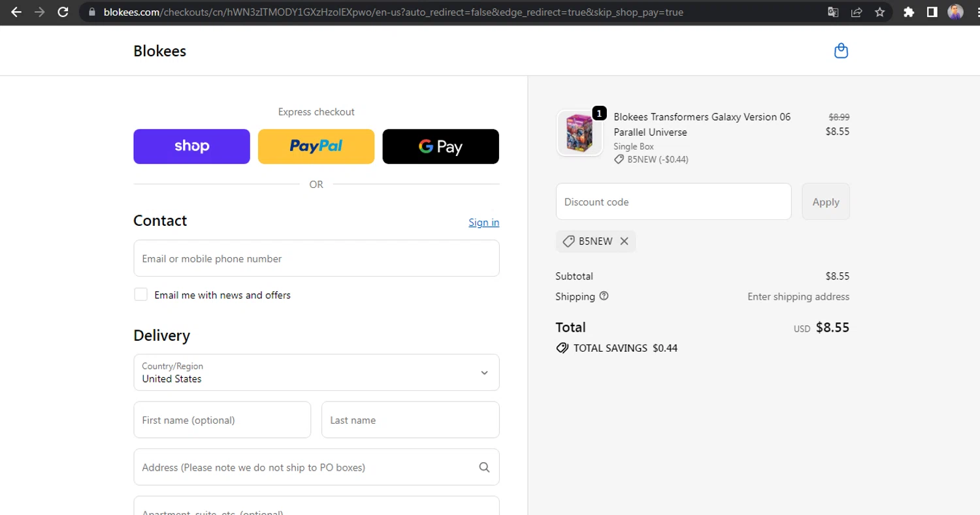This screenshot has height=515, width=980.
Task: Click the 'B5NEW (-$0.44)' discount text
Action: pos(658,159)
